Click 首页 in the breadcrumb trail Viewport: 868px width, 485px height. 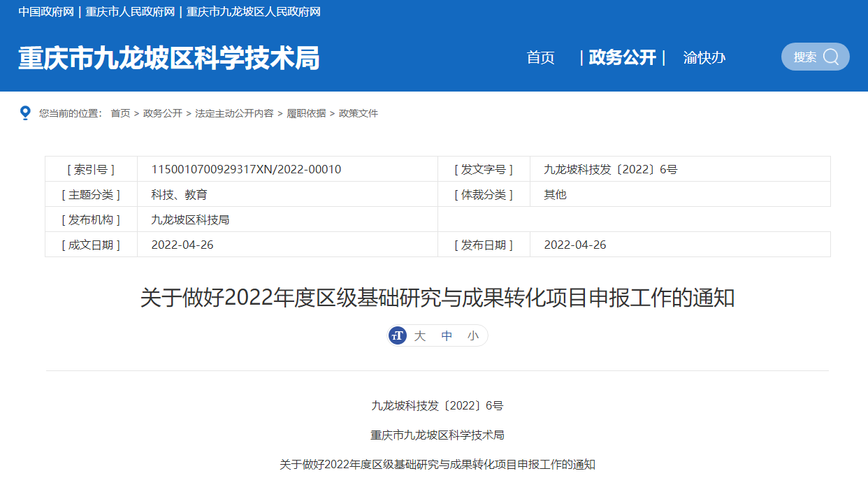(x=120, y=113)
